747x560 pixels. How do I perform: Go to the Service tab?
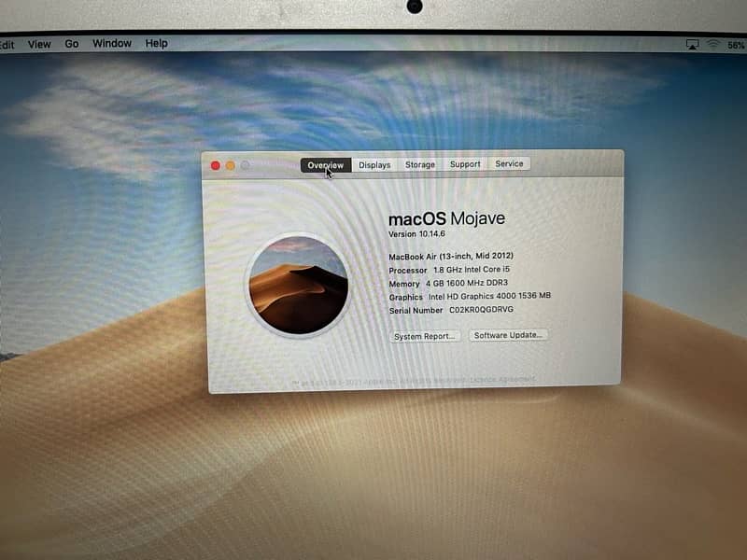pos(509,163)
